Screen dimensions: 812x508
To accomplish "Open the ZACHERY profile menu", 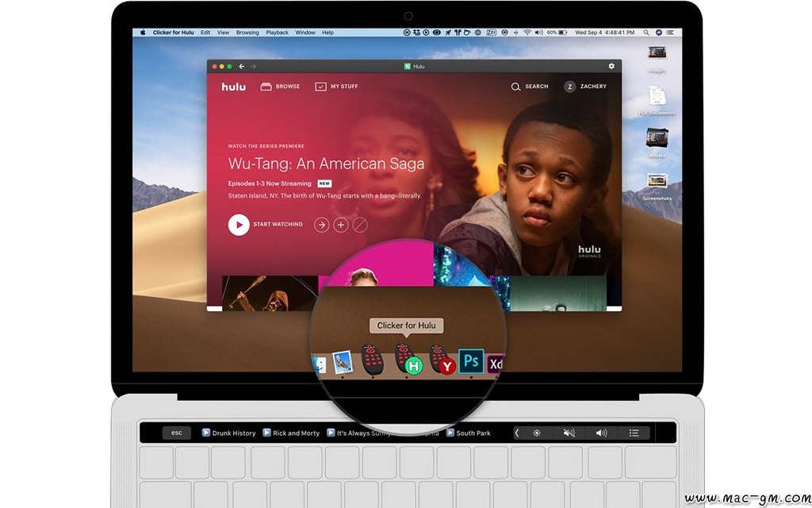I will 593,87.
